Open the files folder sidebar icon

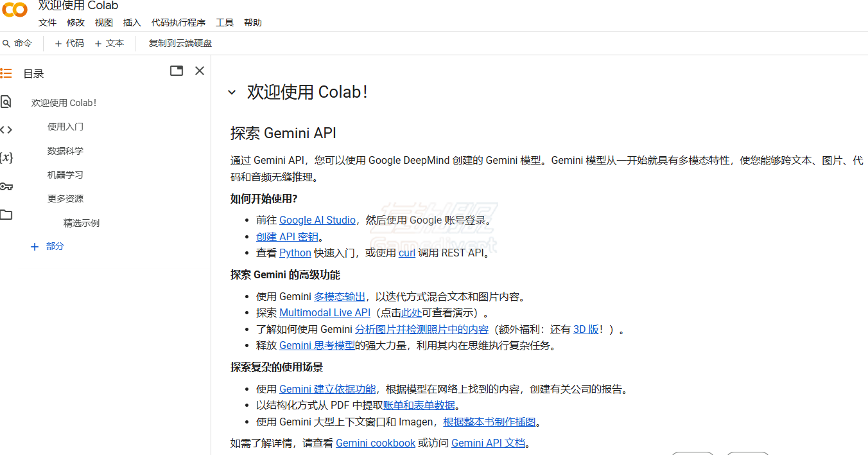[6, 215]
